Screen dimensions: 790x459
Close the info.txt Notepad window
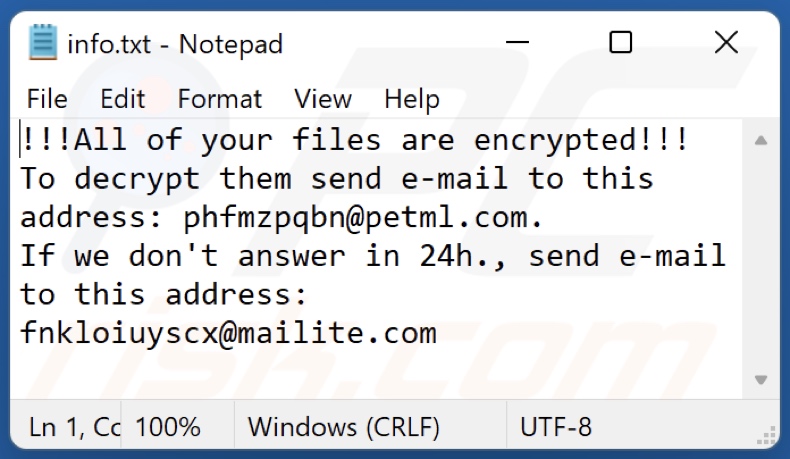(726, 42)
